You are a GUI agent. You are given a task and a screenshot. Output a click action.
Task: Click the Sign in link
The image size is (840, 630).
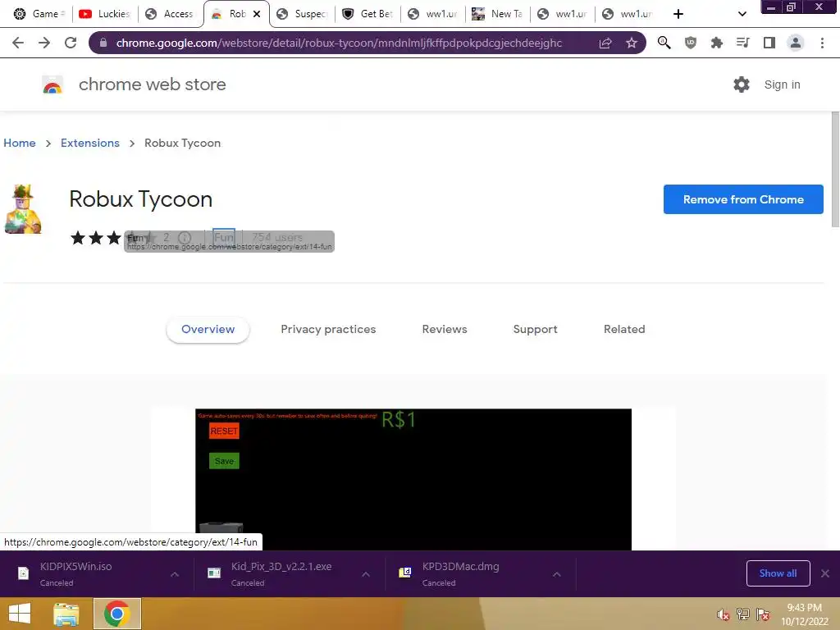[x=782, y=84]
